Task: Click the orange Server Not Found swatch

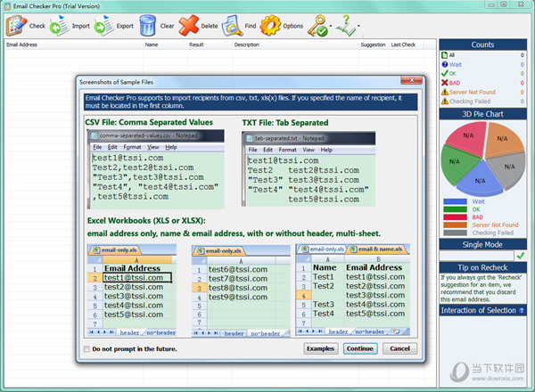Action: tap(455, 225)
